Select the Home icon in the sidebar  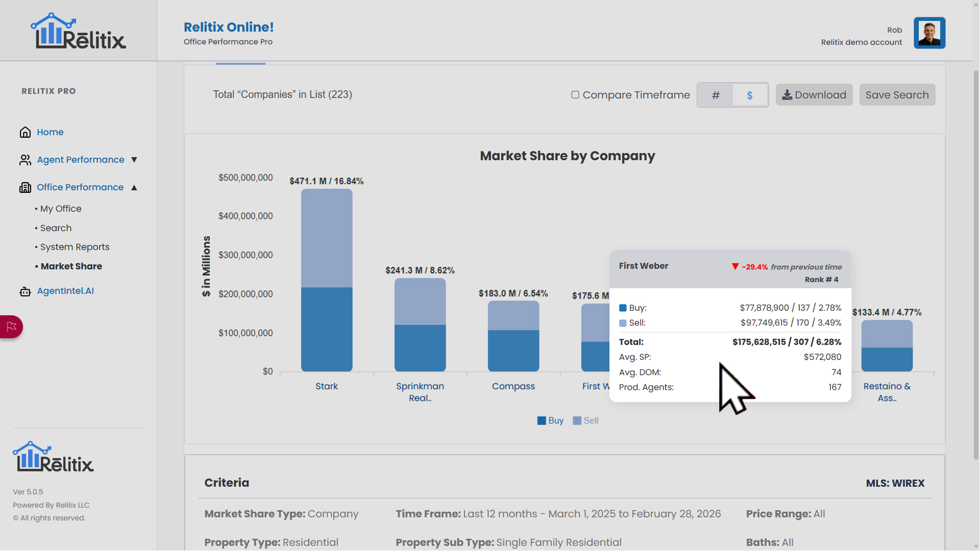tap(25, 132)
